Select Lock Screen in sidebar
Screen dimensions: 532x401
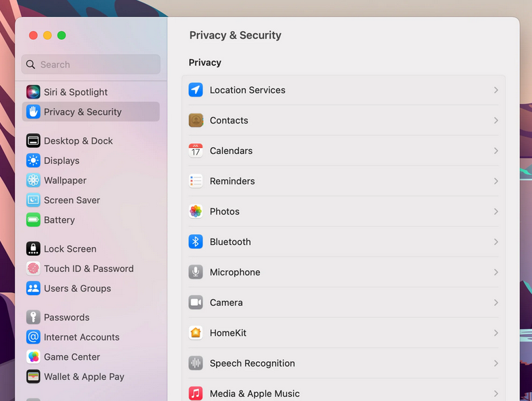coord(90,248)
